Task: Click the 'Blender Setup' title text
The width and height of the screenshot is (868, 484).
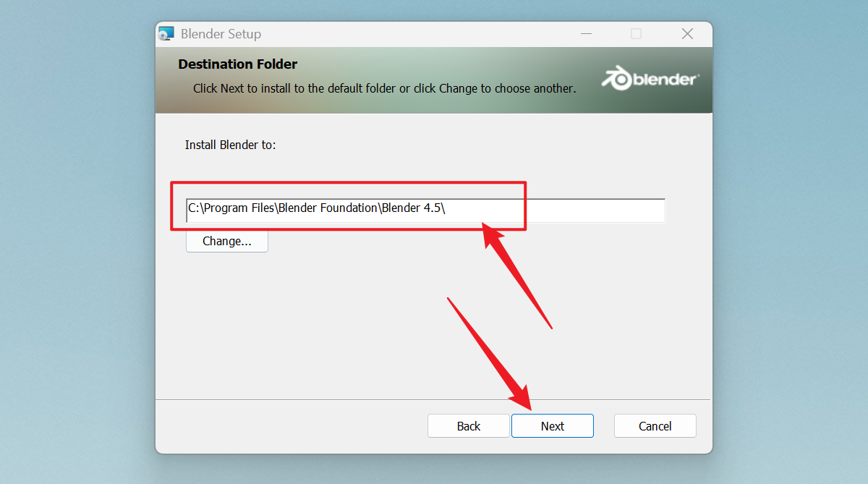Action: click(x=221, y=34)
